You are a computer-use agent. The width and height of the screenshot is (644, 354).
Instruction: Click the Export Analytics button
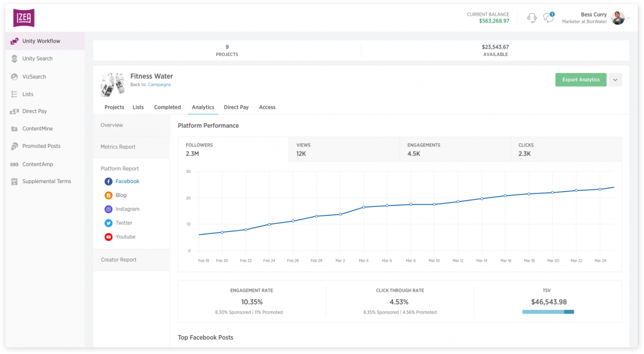[580, 80]
